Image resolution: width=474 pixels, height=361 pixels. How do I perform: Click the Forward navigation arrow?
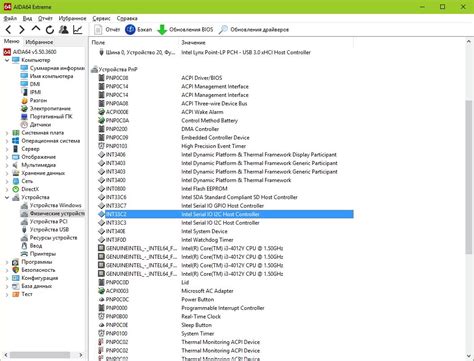22,30
